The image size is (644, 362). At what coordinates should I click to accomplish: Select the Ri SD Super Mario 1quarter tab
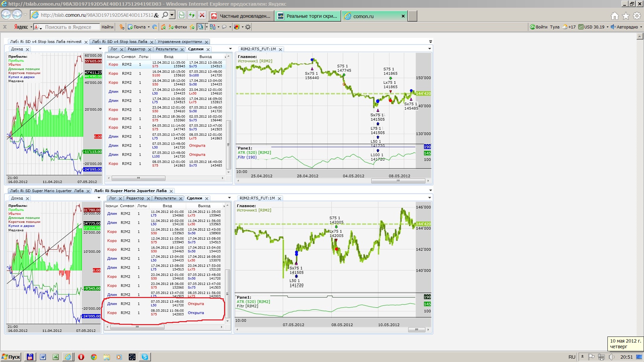[x=47, y=191]
